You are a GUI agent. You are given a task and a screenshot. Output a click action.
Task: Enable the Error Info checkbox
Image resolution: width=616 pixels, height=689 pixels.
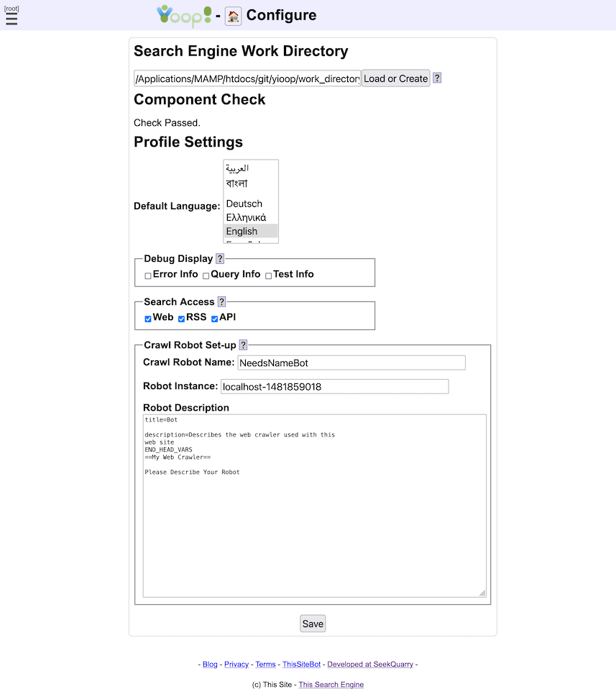click(148, 275)
